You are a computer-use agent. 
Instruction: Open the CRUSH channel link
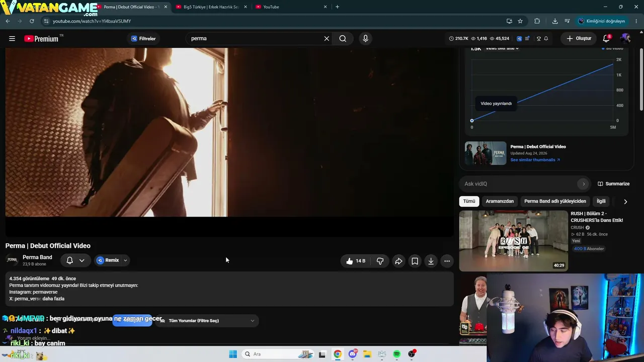(x=577, y=228)
